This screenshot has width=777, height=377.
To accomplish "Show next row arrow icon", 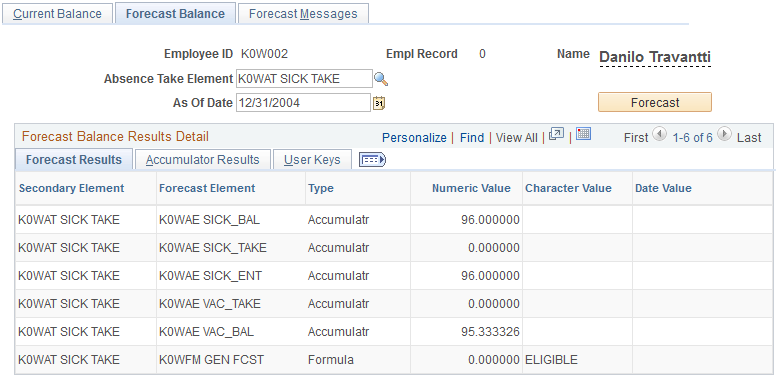I will click(x=724, y=134).
